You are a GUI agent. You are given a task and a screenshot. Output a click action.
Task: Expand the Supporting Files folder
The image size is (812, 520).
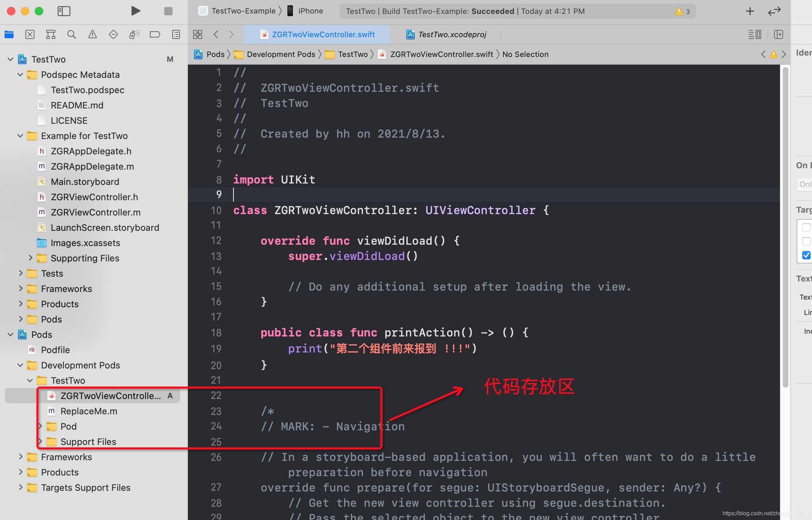coord(30,258)
